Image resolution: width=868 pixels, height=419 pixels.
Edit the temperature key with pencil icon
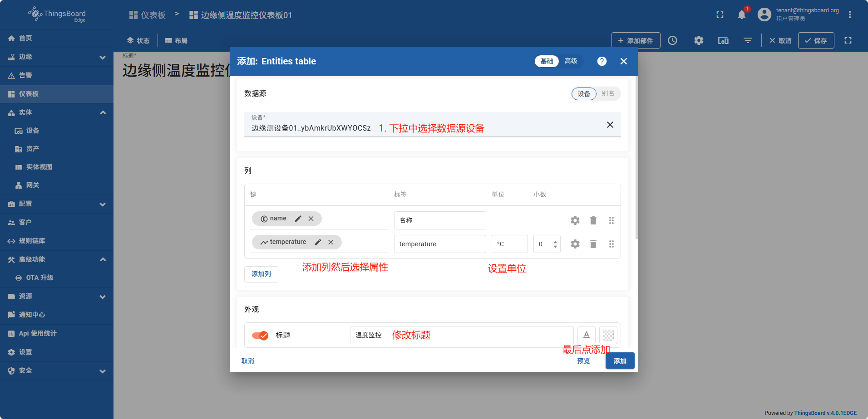point(318,242)
